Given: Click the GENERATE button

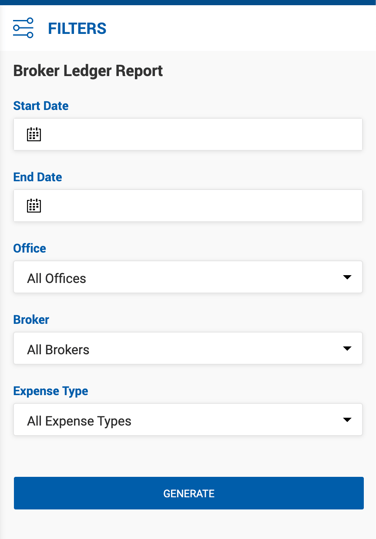Looking at the screenshot, I should 189,493.
